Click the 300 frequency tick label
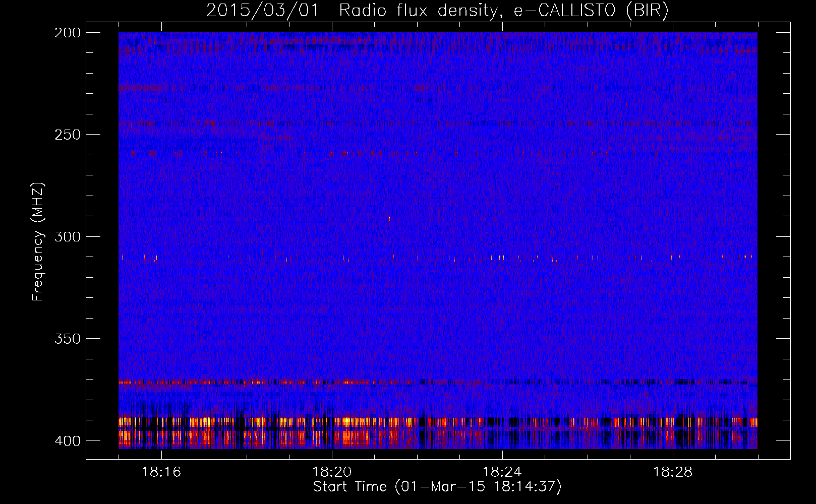Viewport: 816px width, 504px height. point(68,237)
